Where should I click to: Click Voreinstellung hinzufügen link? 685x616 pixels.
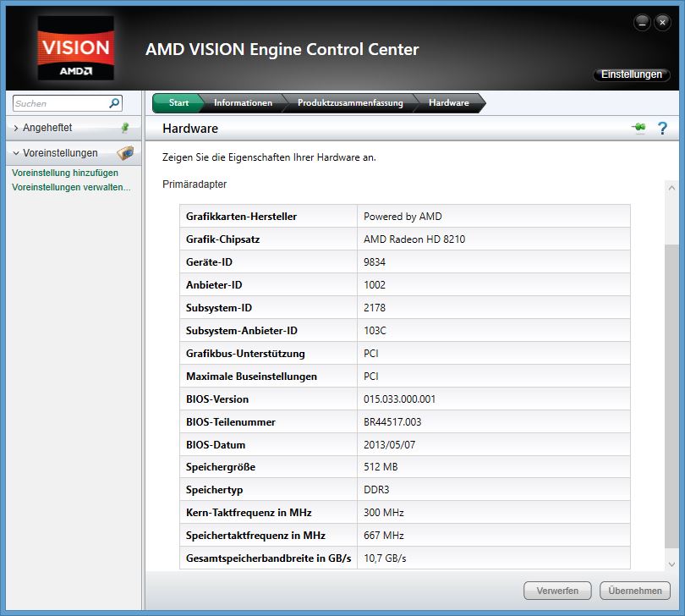pyautogui.click(x=65, y=173)
